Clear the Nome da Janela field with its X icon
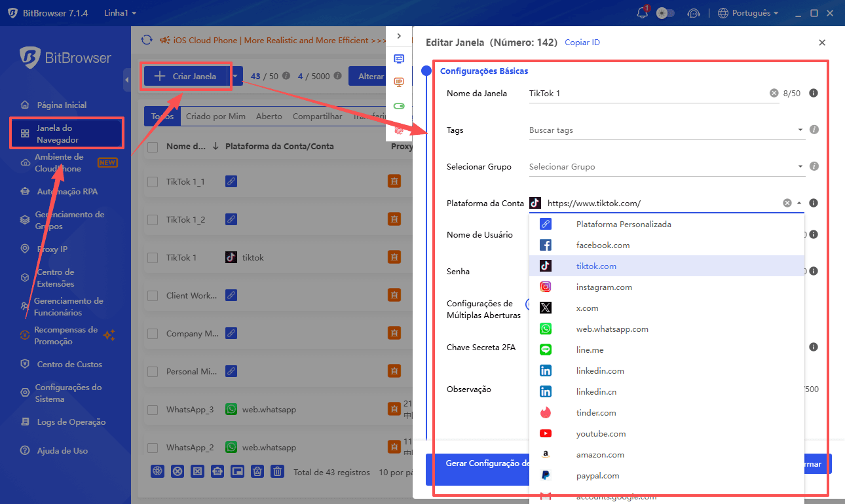Screen dimensions: 845x504 (x=774, y=93)
